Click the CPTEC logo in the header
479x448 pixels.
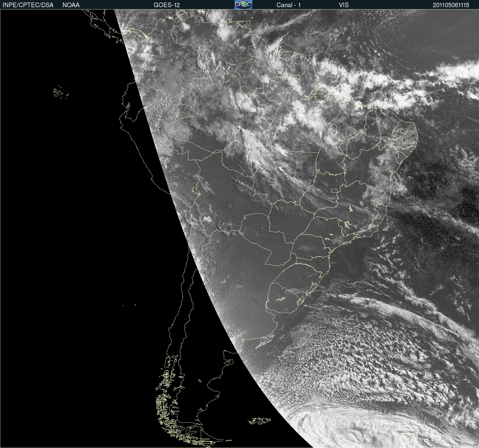click(x=243, y=5)
